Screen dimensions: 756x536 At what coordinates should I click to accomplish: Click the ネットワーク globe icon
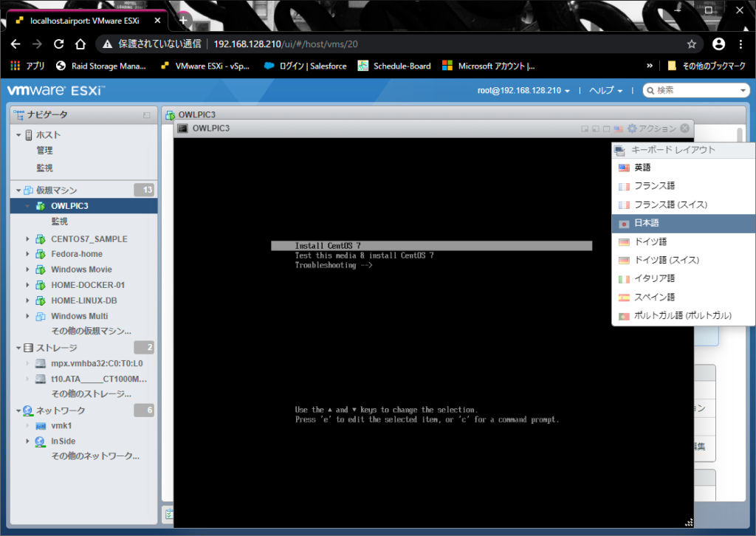(x=28, y=410)
